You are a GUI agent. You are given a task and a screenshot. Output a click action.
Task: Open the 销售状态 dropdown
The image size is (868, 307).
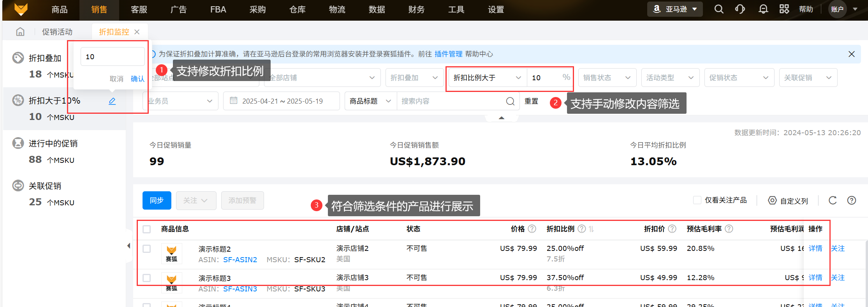[607, 78]
